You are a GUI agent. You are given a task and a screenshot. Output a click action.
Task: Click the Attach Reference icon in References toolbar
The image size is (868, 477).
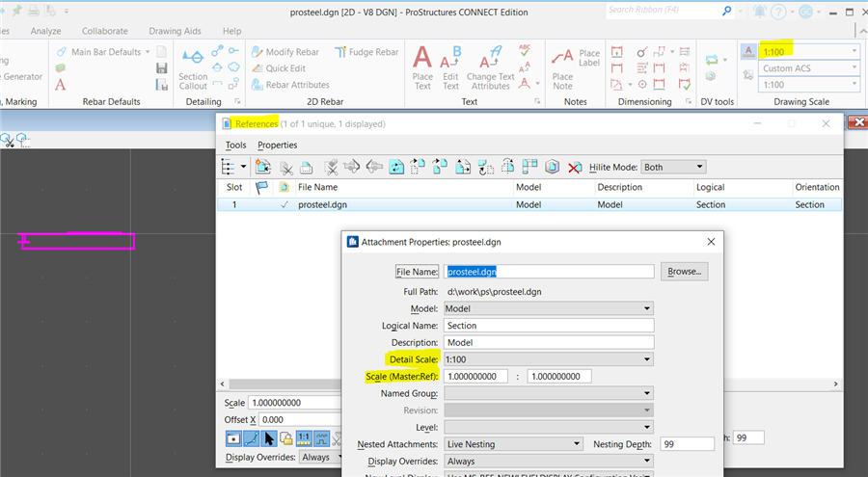[263, 167]
